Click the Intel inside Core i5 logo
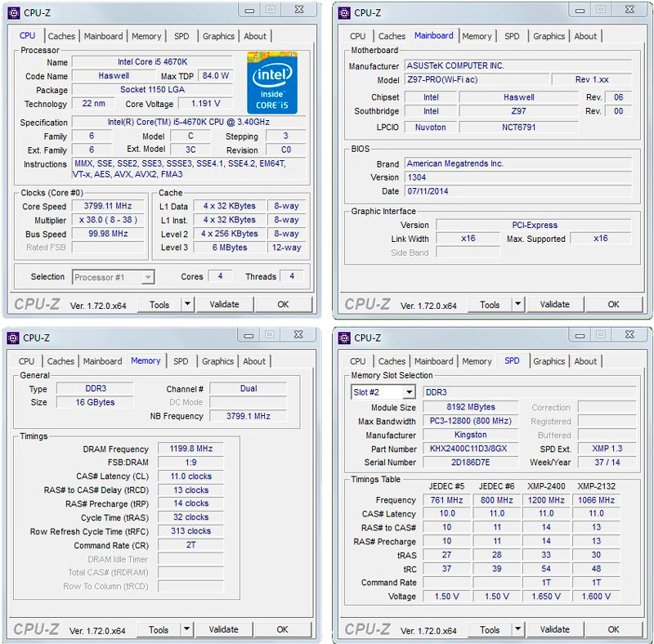654x644 pixels. click(272, 83)
